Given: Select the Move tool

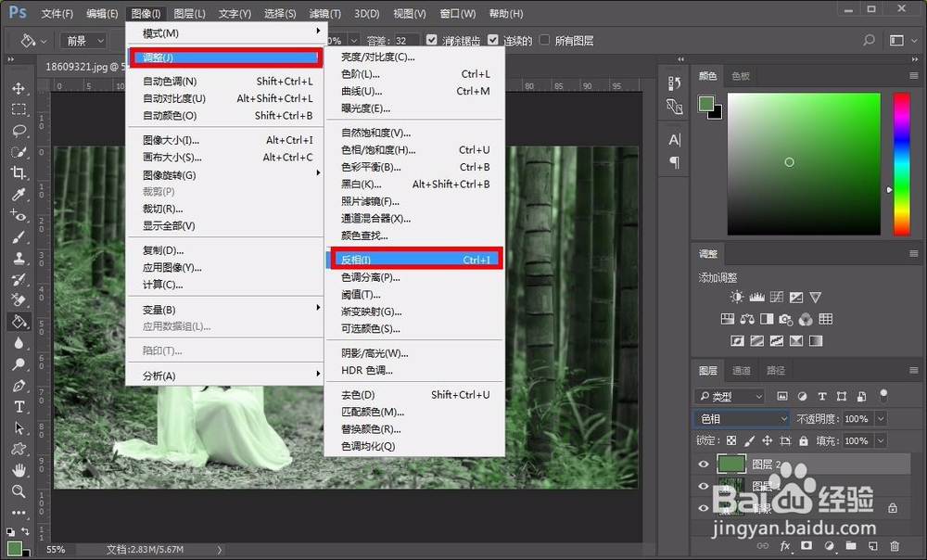Looking at the screenshot, I should tap(19, 89).
